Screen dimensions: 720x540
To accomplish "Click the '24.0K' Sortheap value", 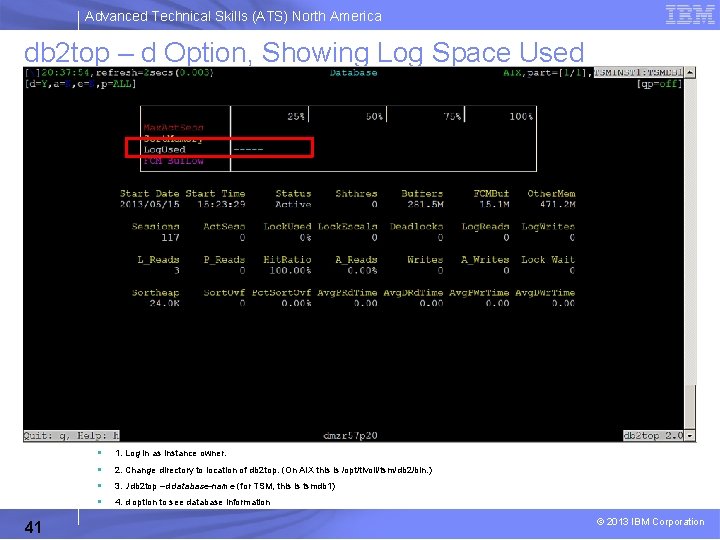I will 164,304.
